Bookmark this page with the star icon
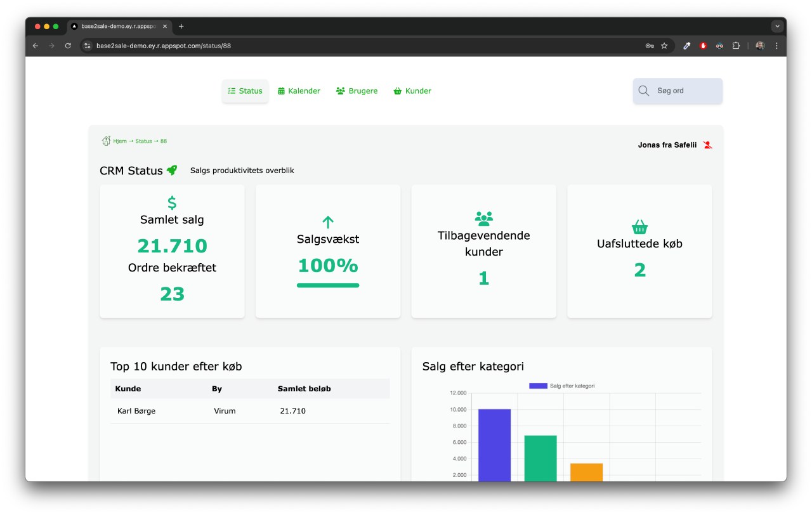 coord(664,46)
